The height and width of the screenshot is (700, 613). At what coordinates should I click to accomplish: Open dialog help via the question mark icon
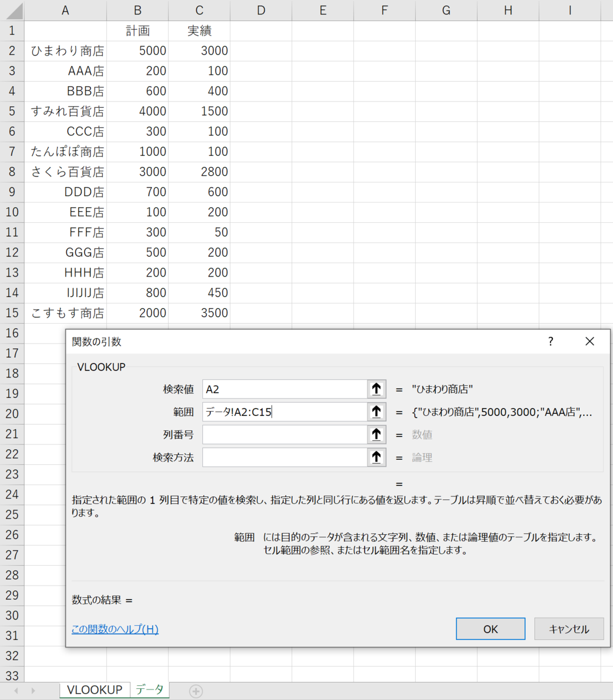(x=550, y=341)
